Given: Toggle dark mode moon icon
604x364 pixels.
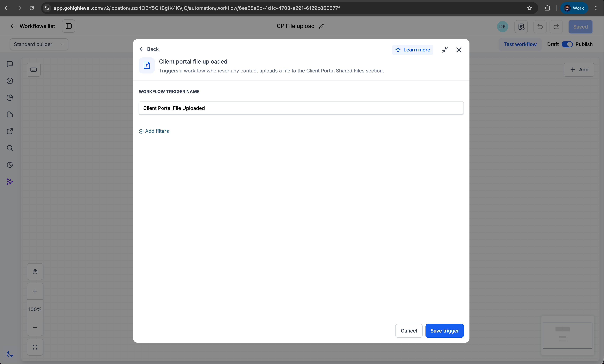Looking at the screenshot, I should (x=10, y=354).
